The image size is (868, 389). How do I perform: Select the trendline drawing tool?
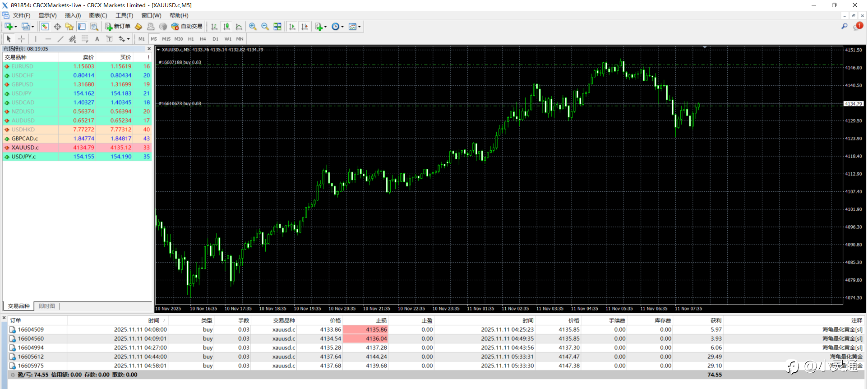(60, 39)
